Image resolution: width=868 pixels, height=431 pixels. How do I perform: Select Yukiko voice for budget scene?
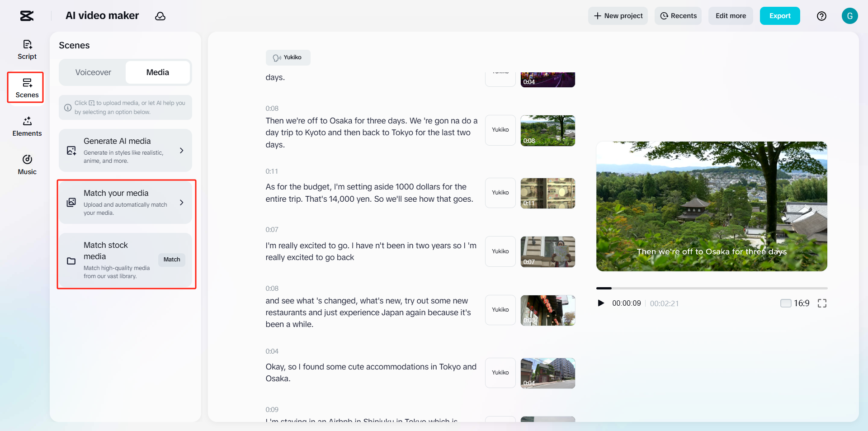point(500,193)
